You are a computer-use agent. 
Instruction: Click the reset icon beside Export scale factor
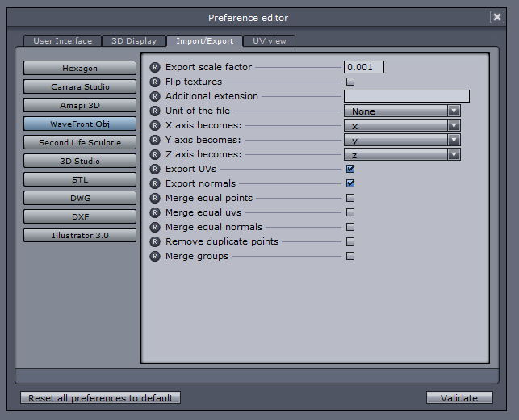pos(156,67)
